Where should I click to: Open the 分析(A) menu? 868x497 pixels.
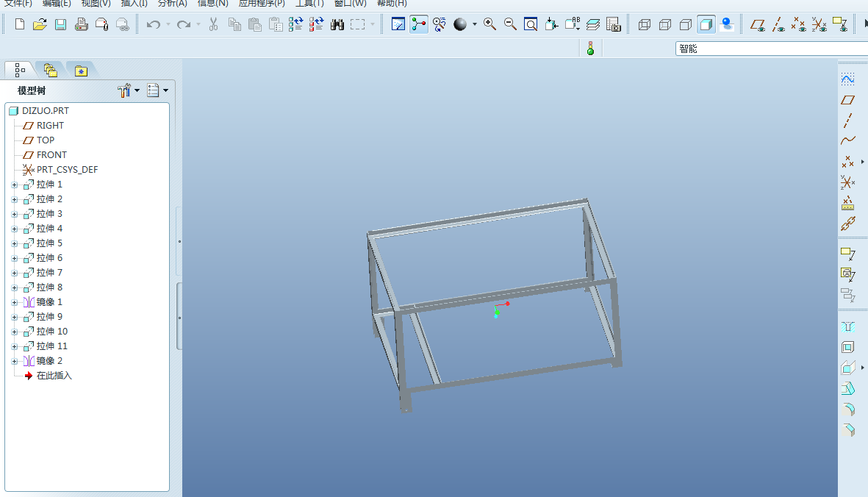click(172, 4)
